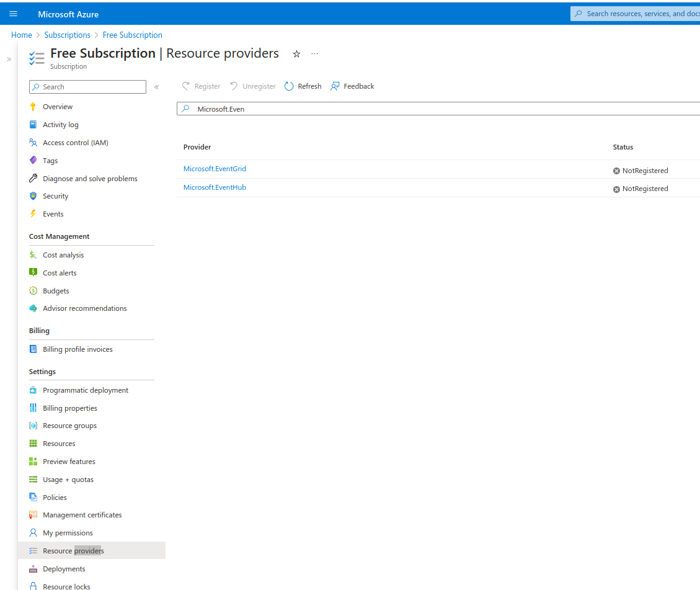Image resolution: width=700 pixels, height=590 pixels.
Task: Click the Budgets icon
Action: point(33,291)
